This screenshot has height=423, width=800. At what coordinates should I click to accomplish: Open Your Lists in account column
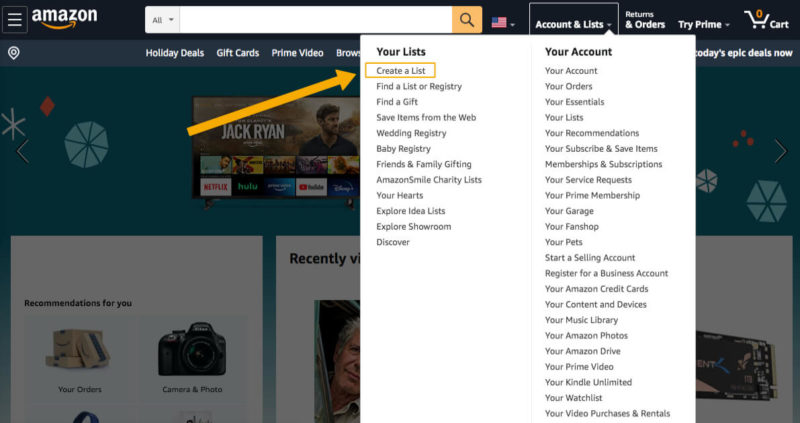[x=564, y=118]
